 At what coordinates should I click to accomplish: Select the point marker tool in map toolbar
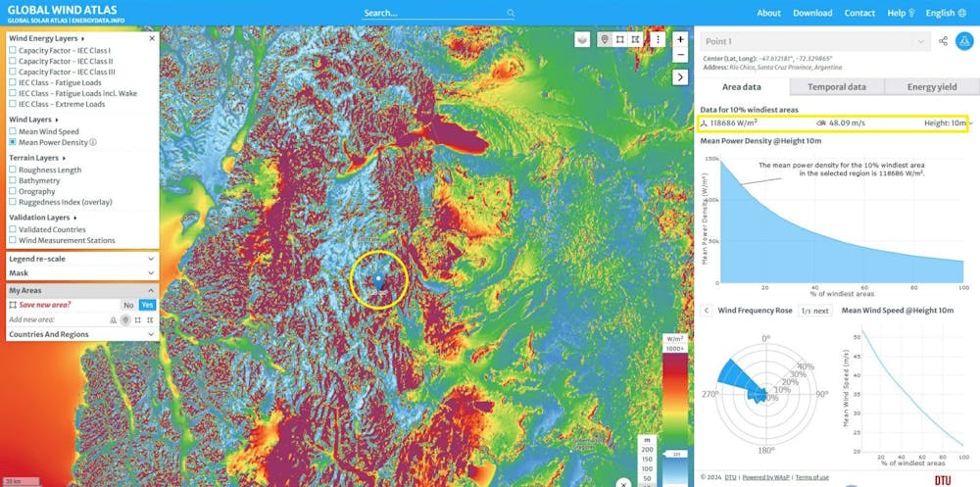click(605, 39)
